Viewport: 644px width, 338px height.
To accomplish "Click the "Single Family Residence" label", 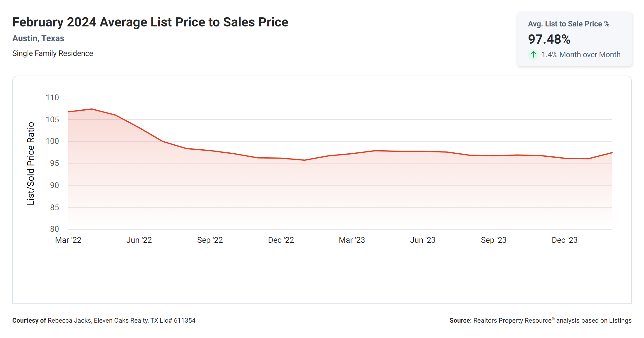I will (53, 53).
